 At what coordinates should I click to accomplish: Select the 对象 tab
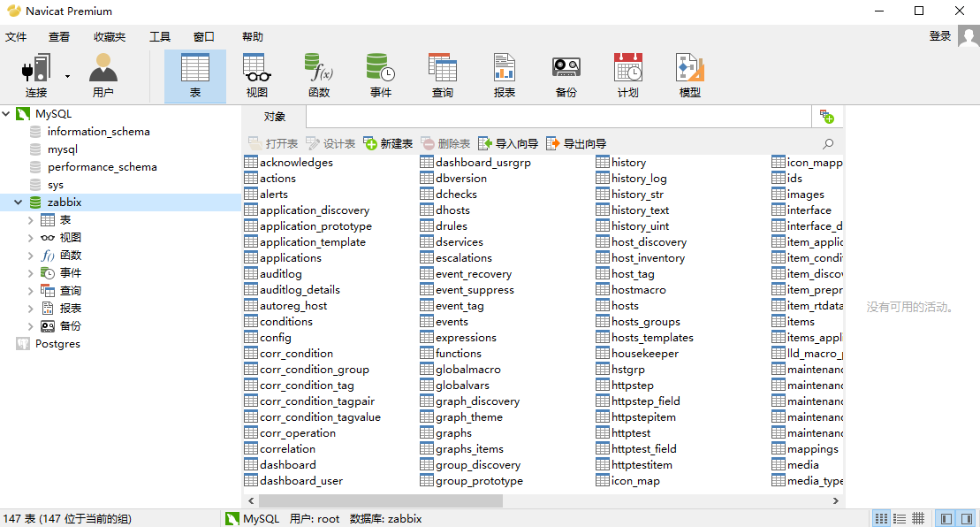tap(274, 116)
